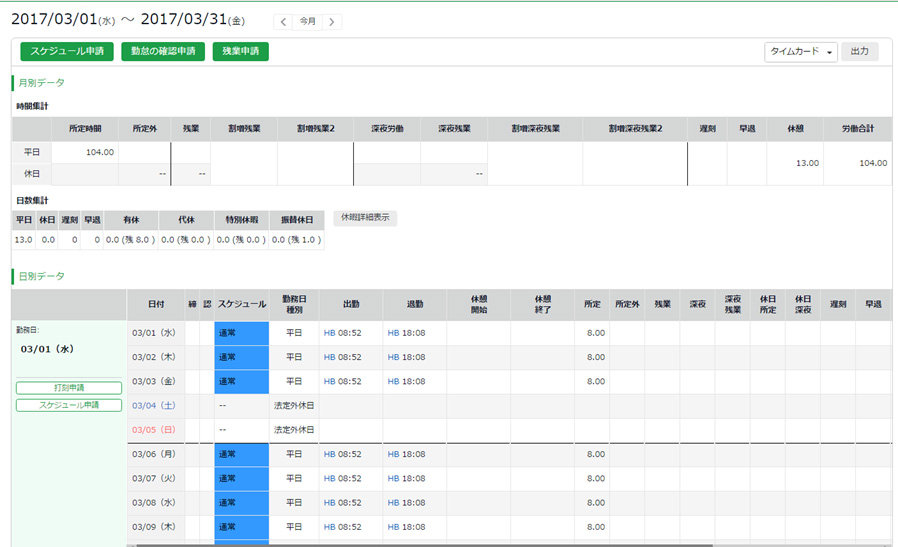Image resolution: width=898 pixels, height=547 pixels.
Task: Click blue 通常 schedule cell for 03/01
Action: [x=242, y=333]
